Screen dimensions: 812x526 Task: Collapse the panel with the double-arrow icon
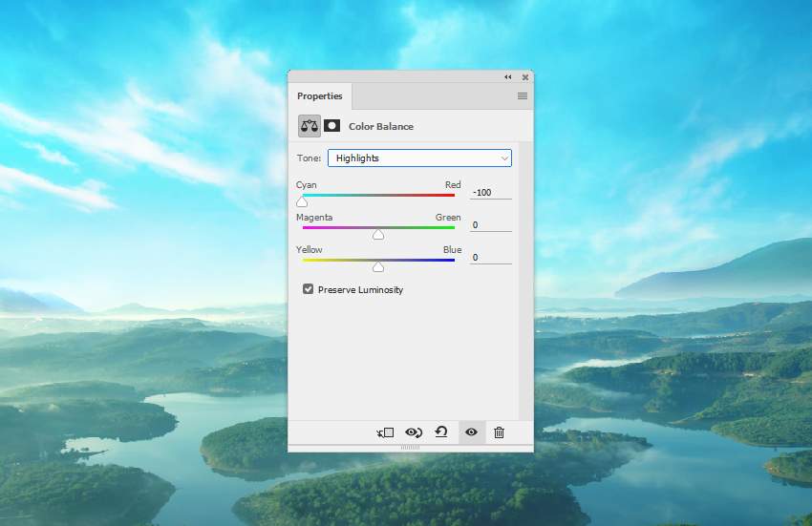[x=508, y=77]
